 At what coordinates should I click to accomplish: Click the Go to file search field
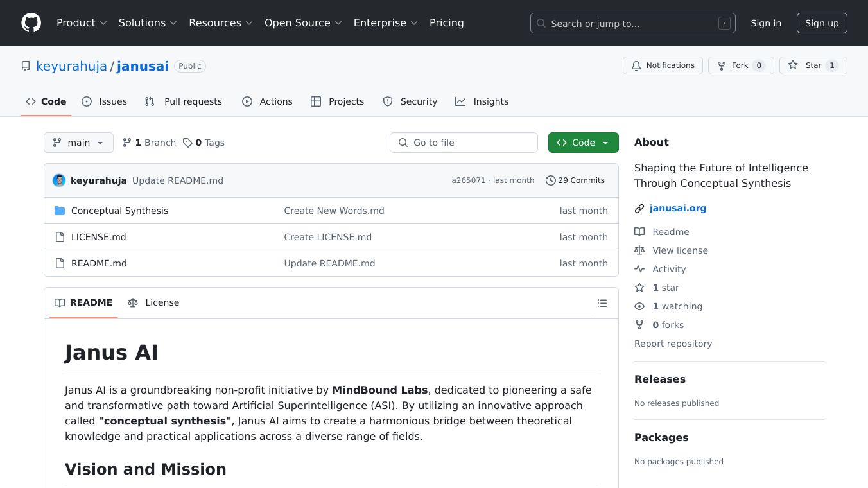(x=464, y=143)
